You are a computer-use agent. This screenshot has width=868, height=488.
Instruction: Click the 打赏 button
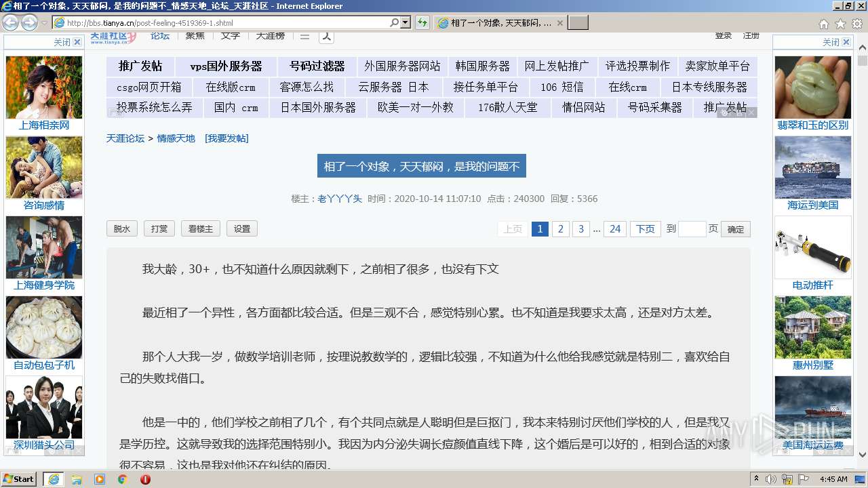159,229
